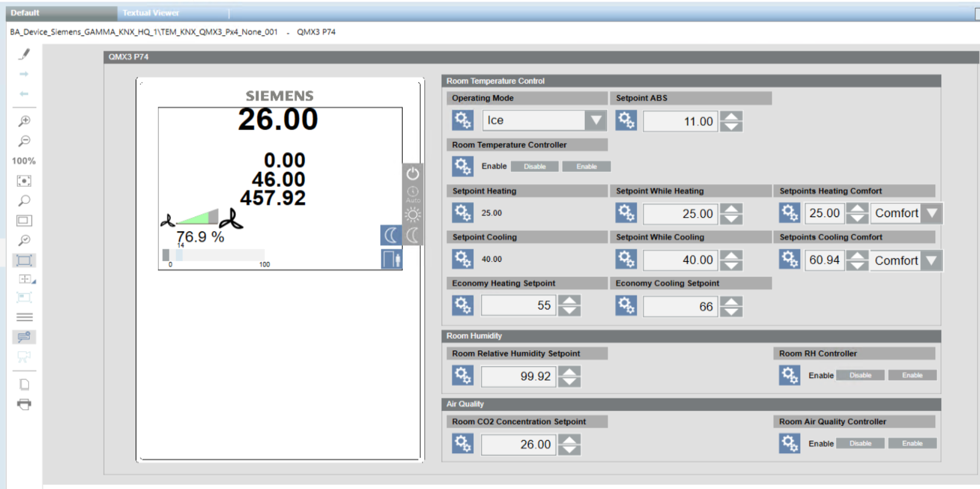The image size is (980, 489).
Task: Click the door presence icon on display
Action: coord(391,259)
